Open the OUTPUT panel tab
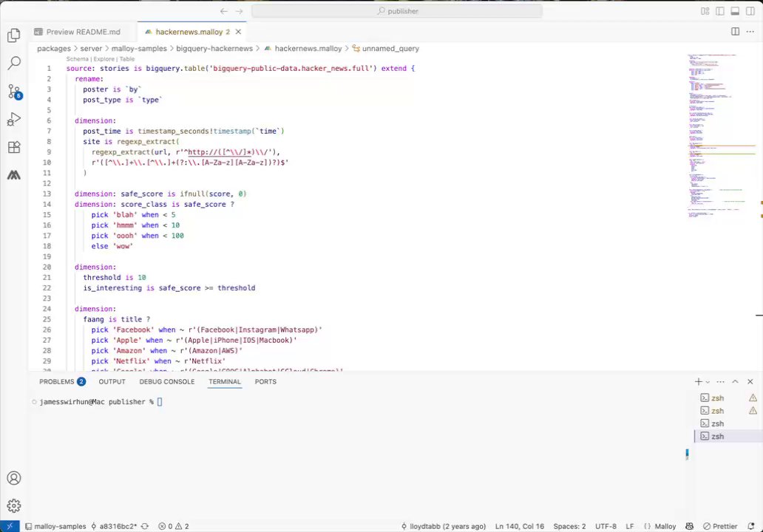This screenshot has height=532, width=763. 112,382
